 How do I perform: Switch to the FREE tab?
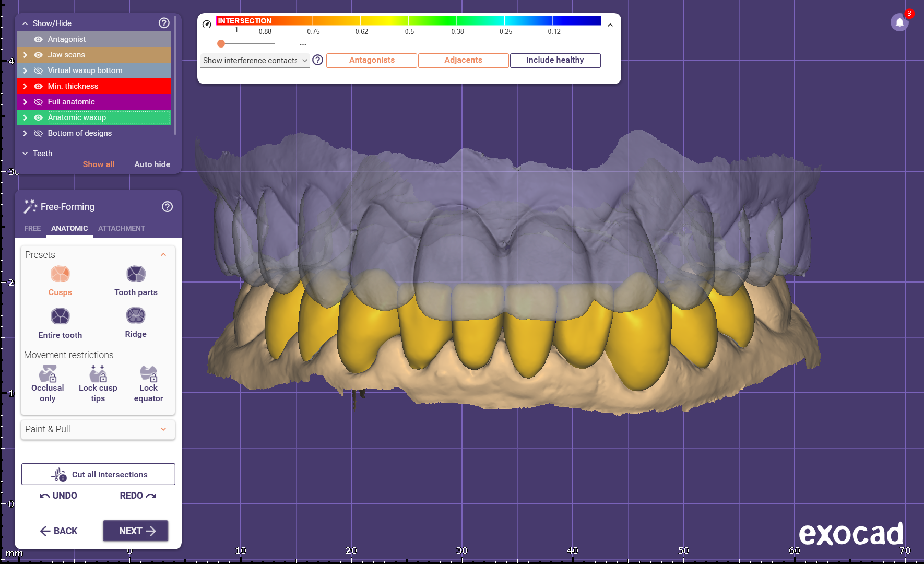click(32, 228)
